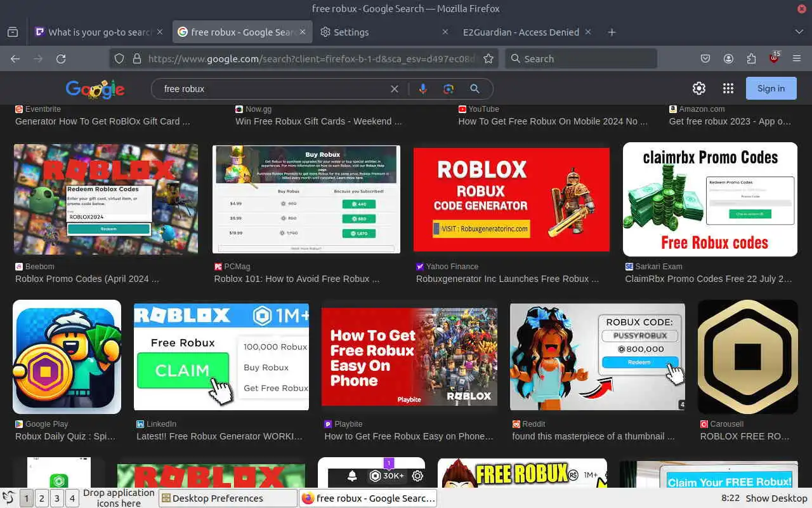Select the Firefox free robux taskbar entry
This screenshot has width=812, height=508.
click(x=369, y=498)
